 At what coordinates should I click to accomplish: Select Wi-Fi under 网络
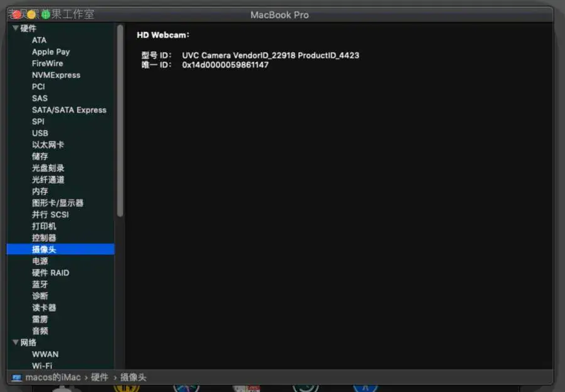pos(42,366)
